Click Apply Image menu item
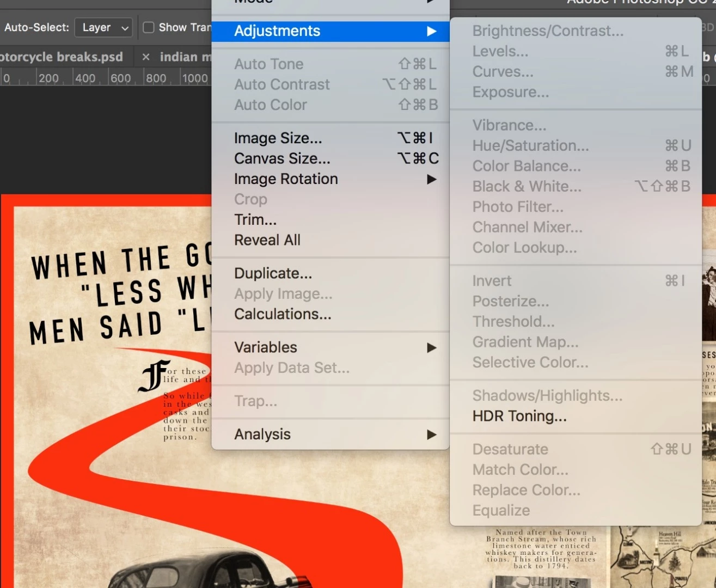This screenshot has height=588, width=716. click(331, 294)
